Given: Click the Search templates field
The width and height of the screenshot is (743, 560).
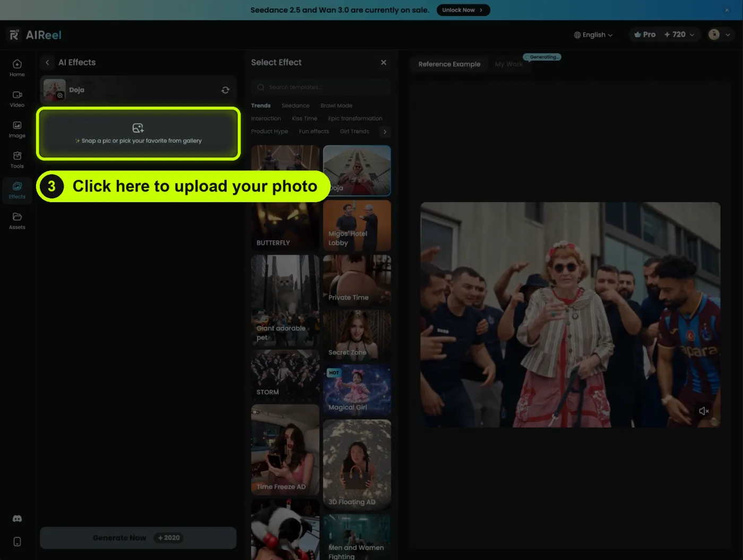Looking at the screenshot, I should pyautogui.click(x=321, y=87).
